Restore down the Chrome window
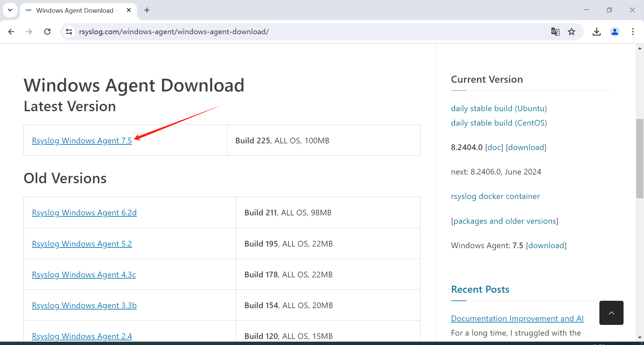644x345 pixels. click(x=609, y=10)
